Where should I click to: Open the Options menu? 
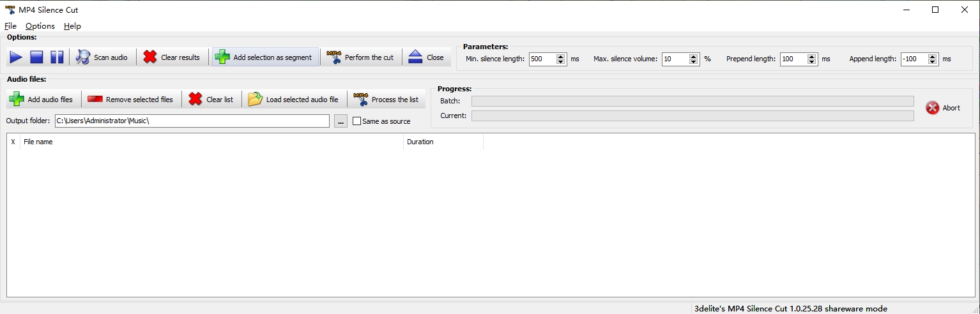(40, 26)
